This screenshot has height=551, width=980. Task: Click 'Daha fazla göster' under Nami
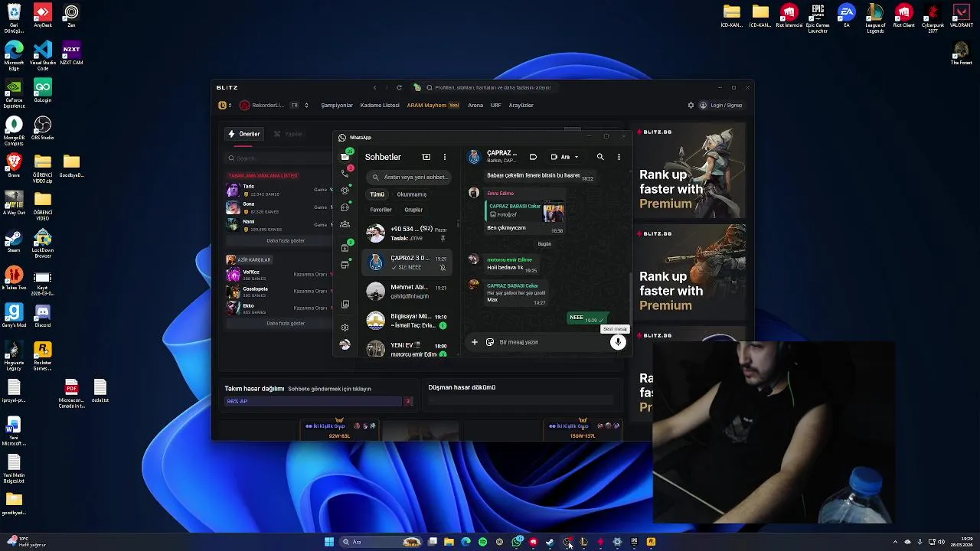286,241
